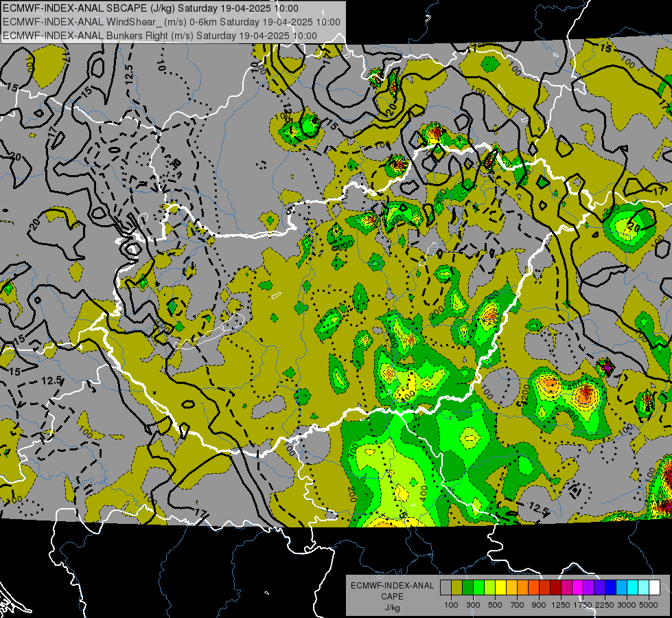
Task: Click the legend value 300
Action: pos(473,605)
